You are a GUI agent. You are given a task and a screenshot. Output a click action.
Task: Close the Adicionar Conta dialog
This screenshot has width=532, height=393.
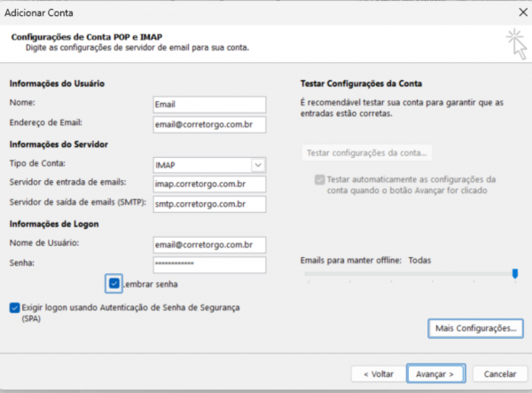pyautogui.click(x=523, y=12)
